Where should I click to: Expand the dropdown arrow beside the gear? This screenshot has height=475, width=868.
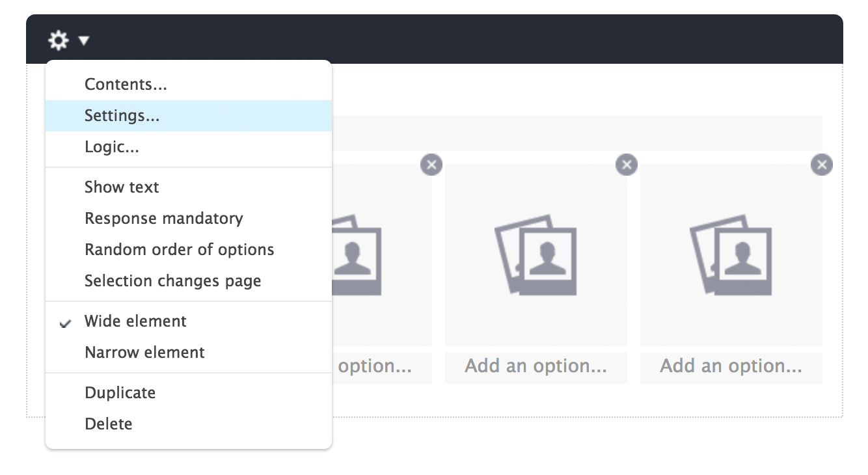(84, 41)
